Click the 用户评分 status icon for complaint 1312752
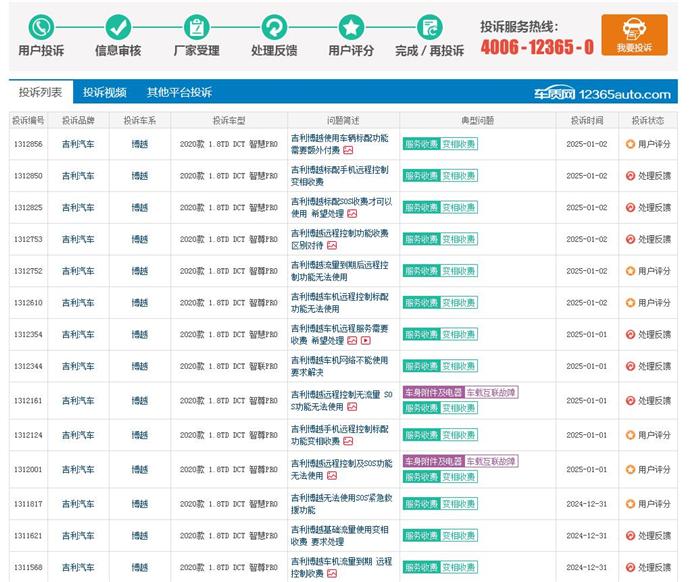 click(x=630, y=271)
